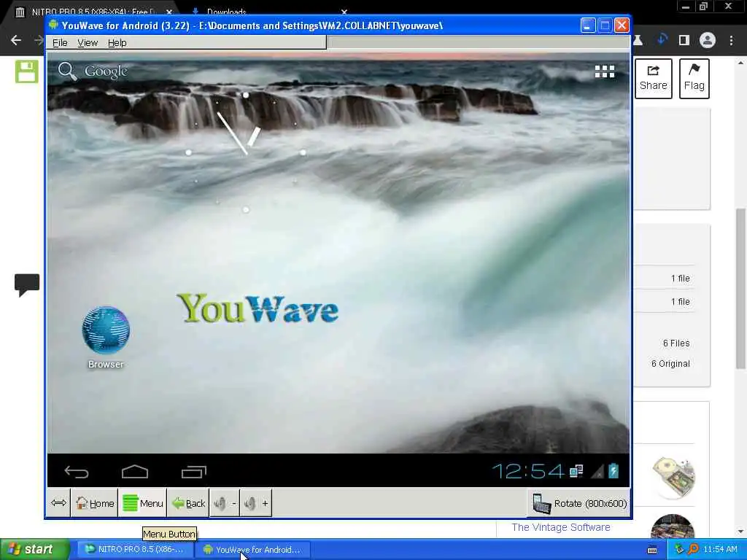Open the Help menu in YouWave

click(117, 43)
